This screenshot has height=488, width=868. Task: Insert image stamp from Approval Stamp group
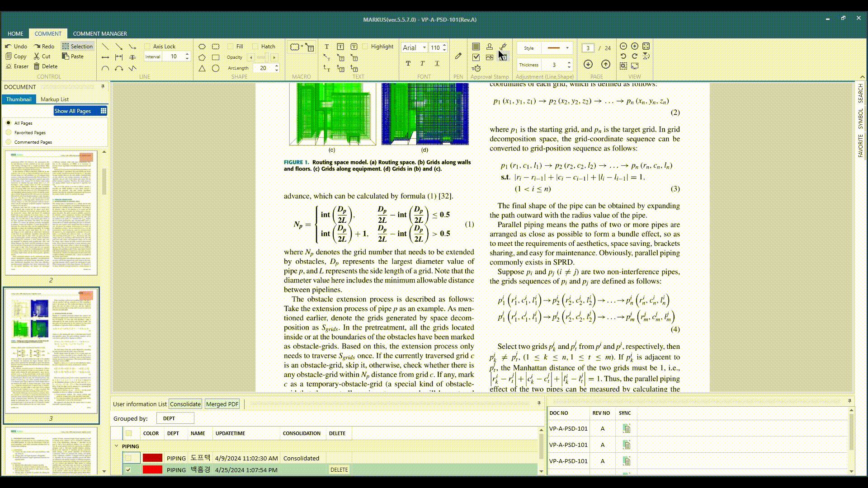[x=490, y=57]
